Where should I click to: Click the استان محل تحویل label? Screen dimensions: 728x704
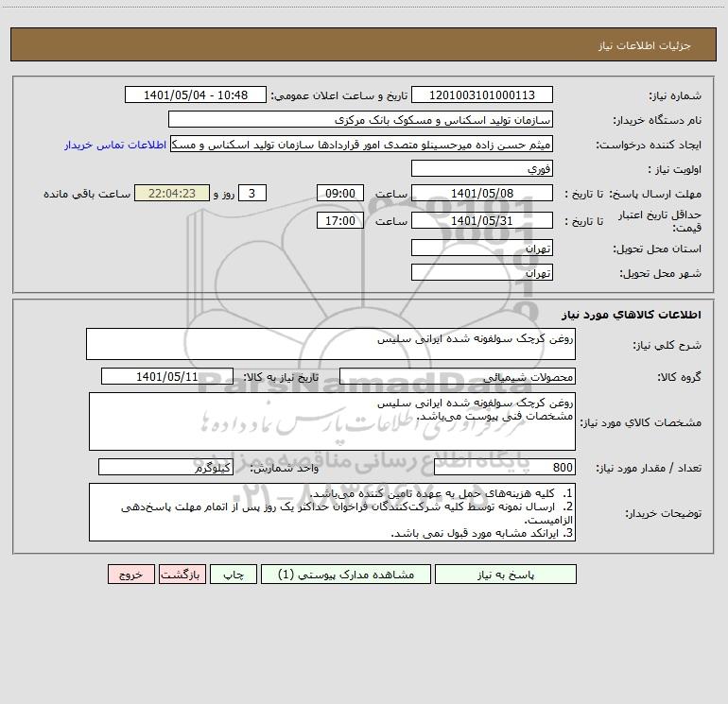click(x=657, y=249)
